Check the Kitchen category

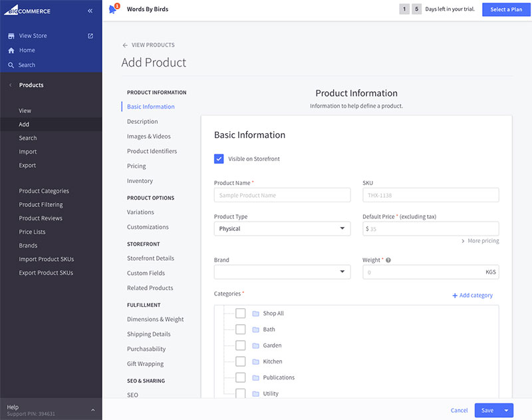coord(241,361)
